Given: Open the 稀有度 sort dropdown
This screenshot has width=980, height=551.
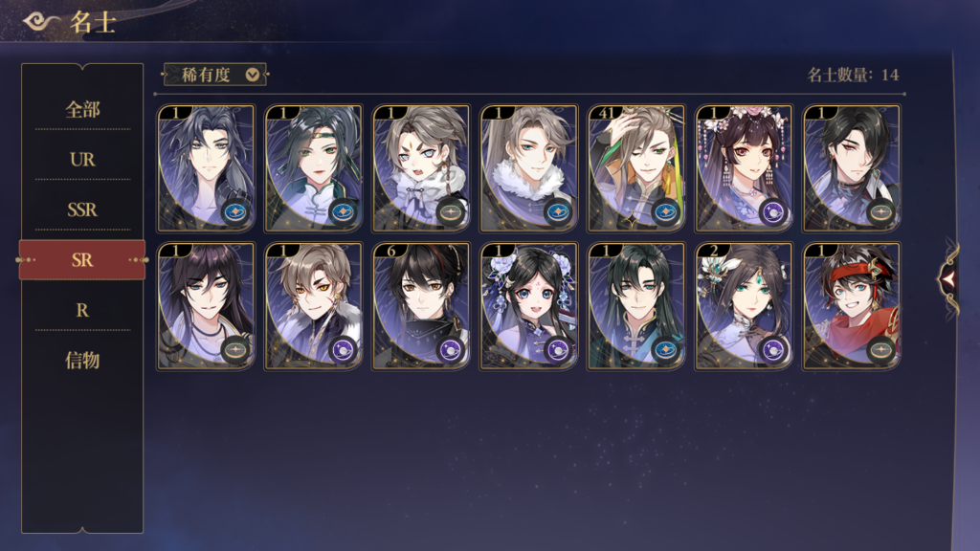Looking at the screenshot, I should 215,75.
